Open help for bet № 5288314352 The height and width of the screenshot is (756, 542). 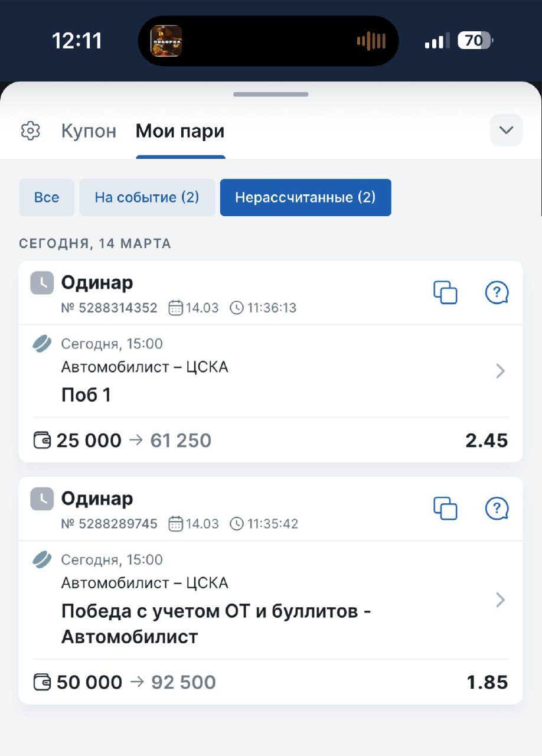coord(497,292)
